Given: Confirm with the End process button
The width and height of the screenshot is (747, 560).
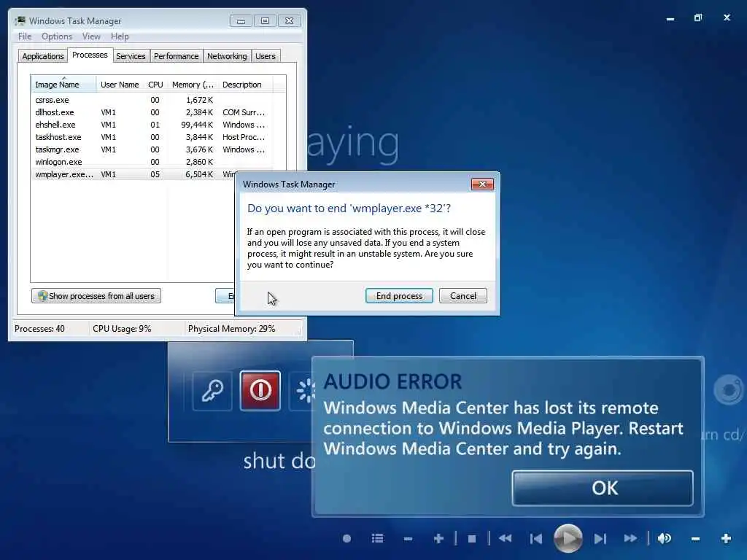Looking at the screenshot, I should tap(399, 296).
